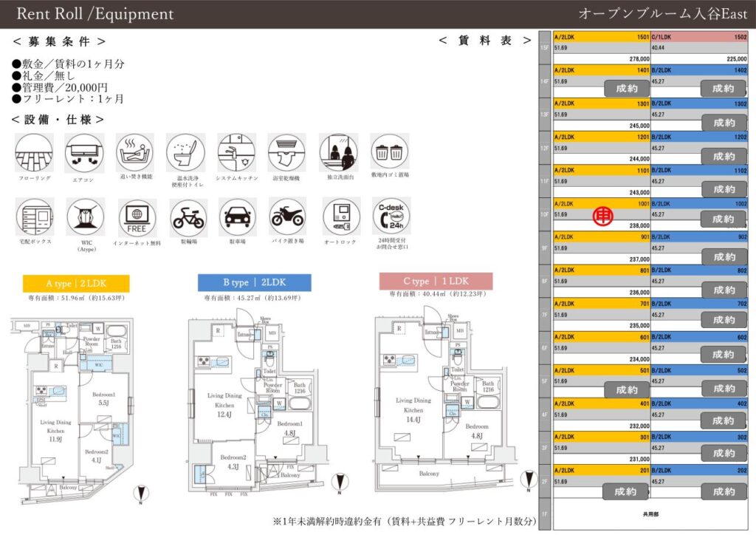Image resolution: width=756 pixels, height=535 pixels.
Task: Click the auto-lock (オートロック) intercom icon
Action: click(341, 217)
